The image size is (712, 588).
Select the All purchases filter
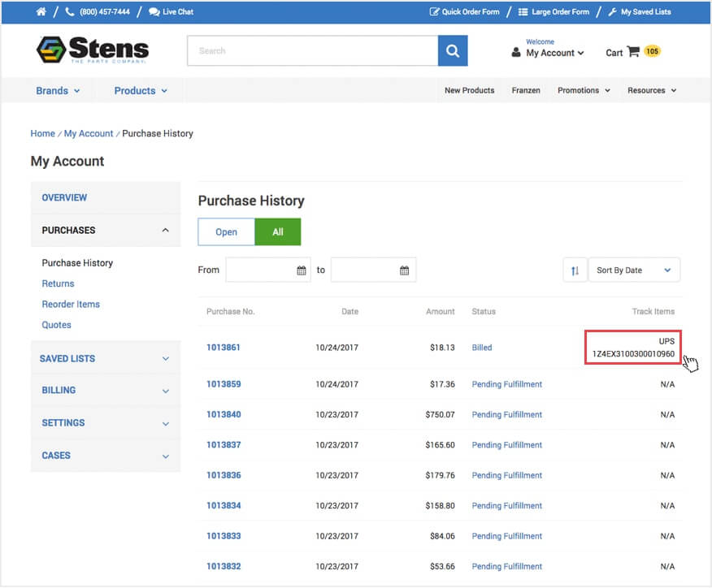[x=278, y=232]
